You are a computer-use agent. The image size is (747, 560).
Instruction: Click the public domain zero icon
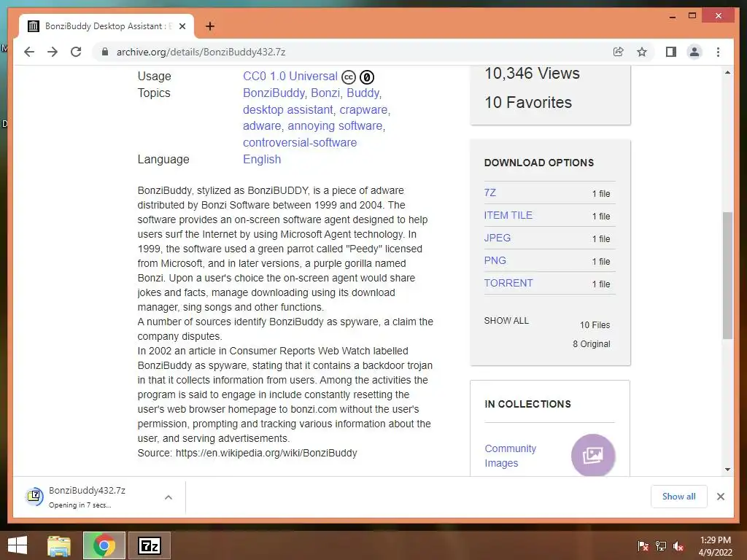pos(367,77)
